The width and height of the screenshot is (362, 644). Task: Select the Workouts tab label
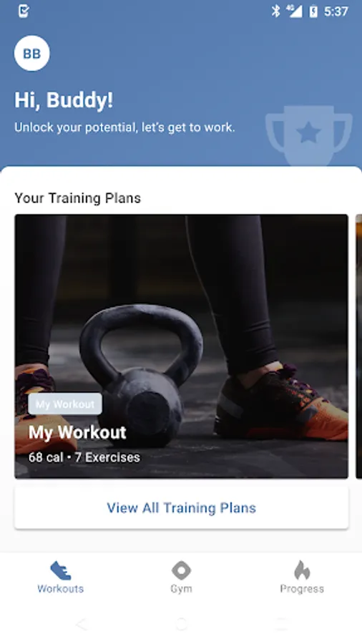click(60, 589)
